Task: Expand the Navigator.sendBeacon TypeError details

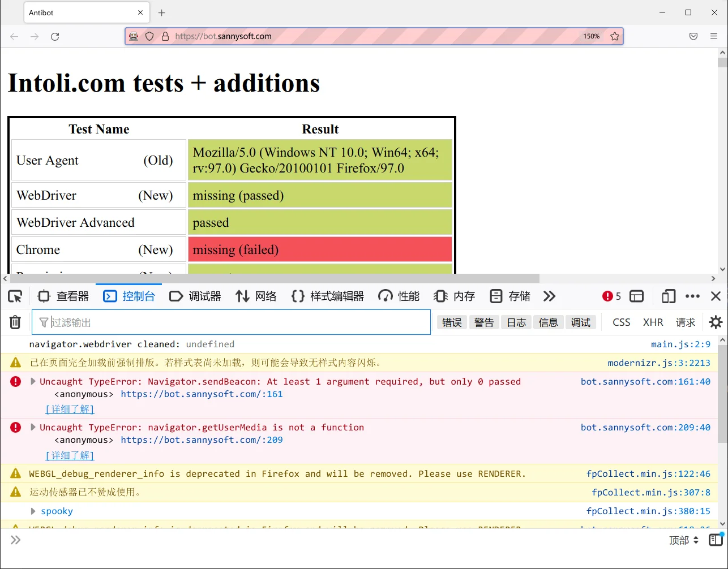Action: tap(33, 381)
